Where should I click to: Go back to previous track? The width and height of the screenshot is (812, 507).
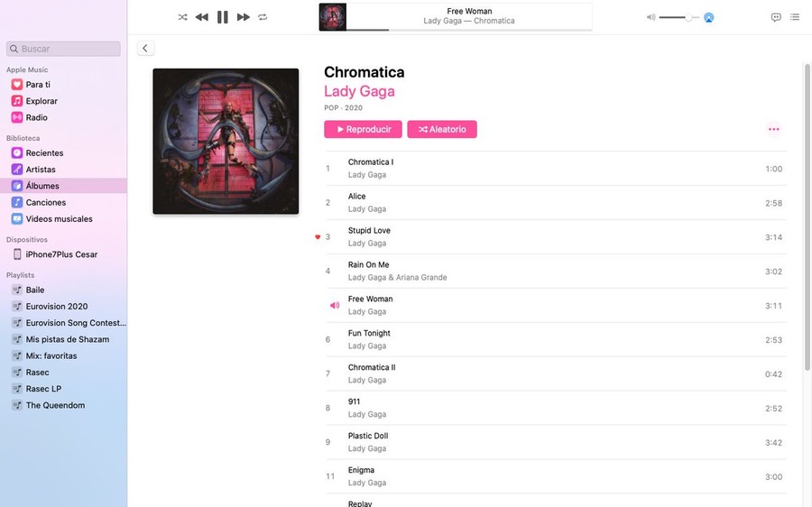tap(202, 17)
